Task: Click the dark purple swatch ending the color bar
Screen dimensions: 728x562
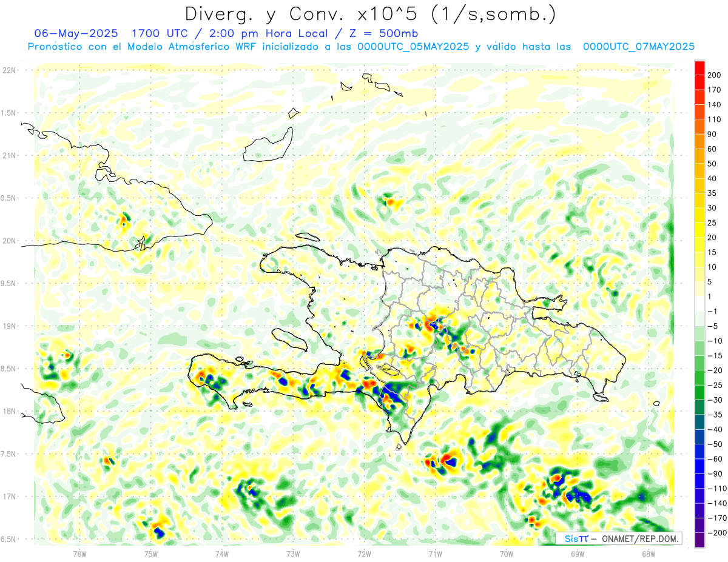Action: click(x=699, y=540)
